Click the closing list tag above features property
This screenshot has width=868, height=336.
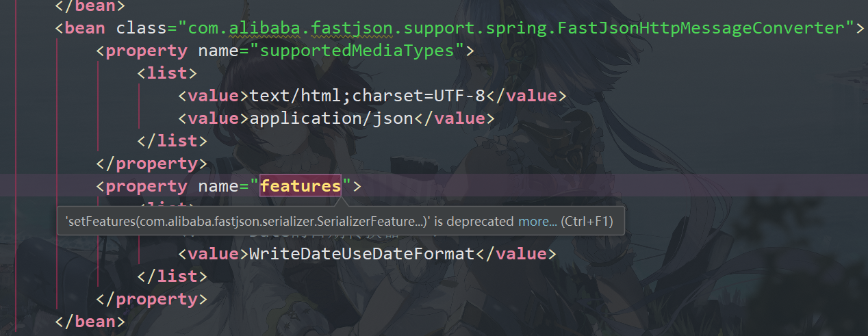(172, 141)
